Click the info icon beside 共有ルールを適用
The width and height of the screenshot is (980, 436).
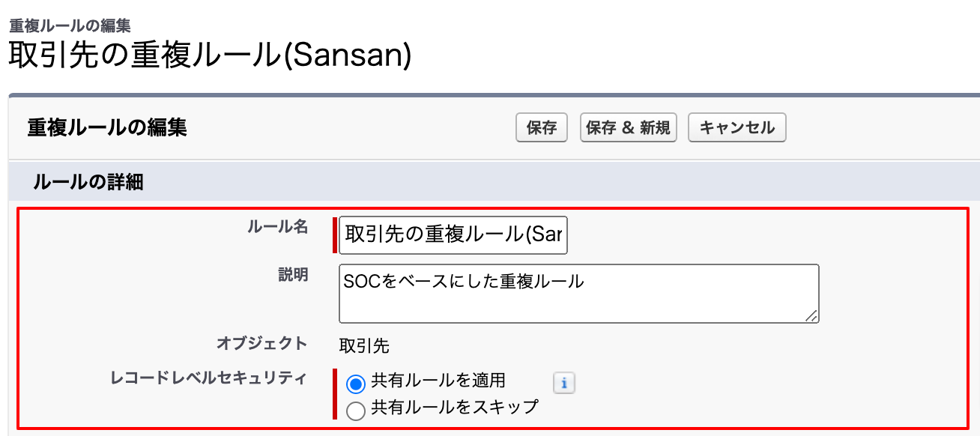[x=564, y=384]
